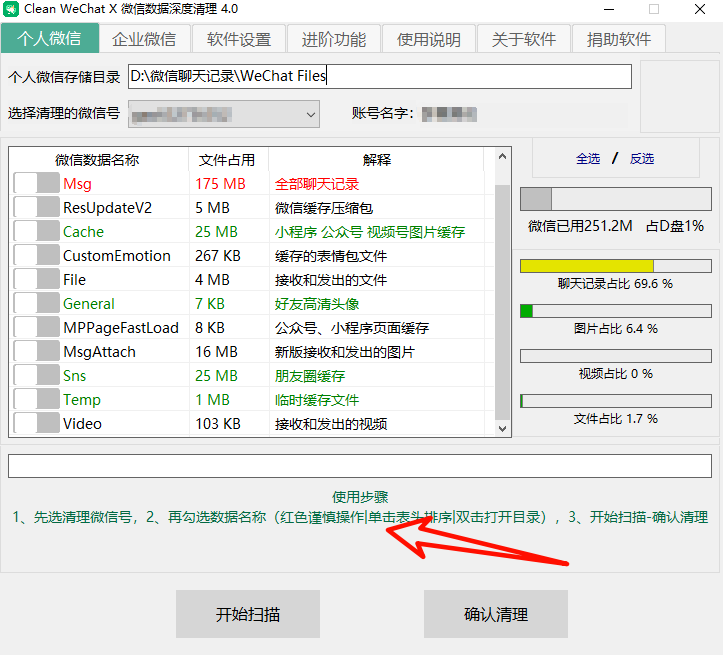Click the 16 MB size cell
The width and height of the screenshot is (723, 655).
click(x=216, y=352)
